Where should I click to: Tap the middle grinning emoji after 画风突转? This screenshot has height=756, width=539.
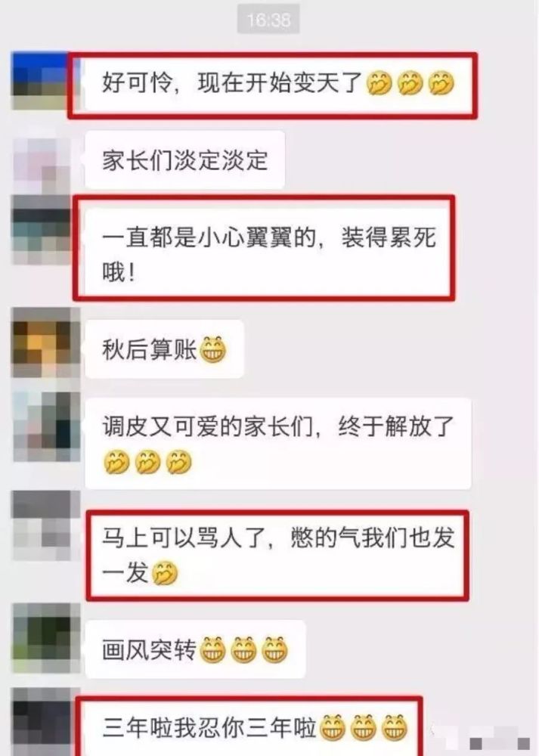[243, 649]
